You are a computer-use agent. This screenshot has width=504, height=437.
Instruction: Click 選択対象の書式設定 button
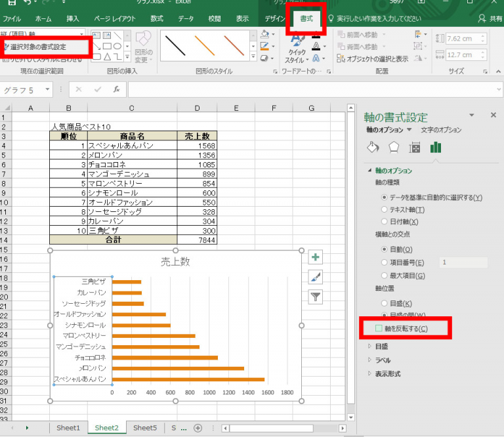point(39,47)
